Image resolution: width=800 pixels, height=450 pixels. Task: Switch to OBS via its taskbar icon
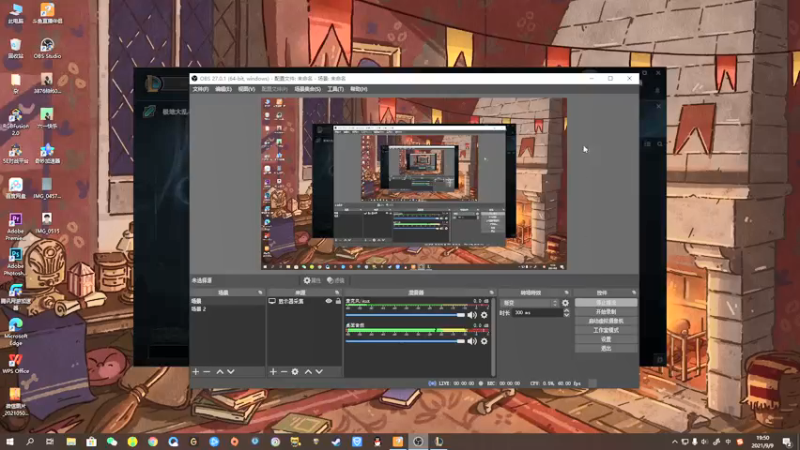[418, 442]
